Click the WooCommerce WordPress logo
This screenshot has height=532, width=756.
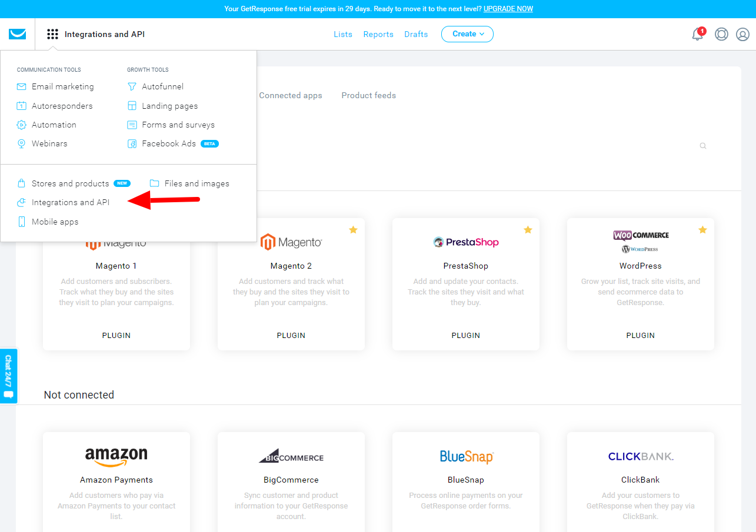pyautogui.click(x=641, y=241)
